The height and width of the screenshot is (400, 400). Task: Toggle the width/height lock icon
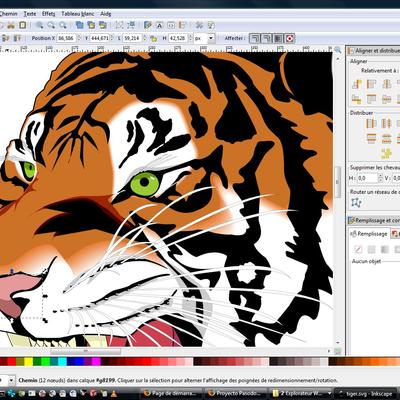pos(153,39)
